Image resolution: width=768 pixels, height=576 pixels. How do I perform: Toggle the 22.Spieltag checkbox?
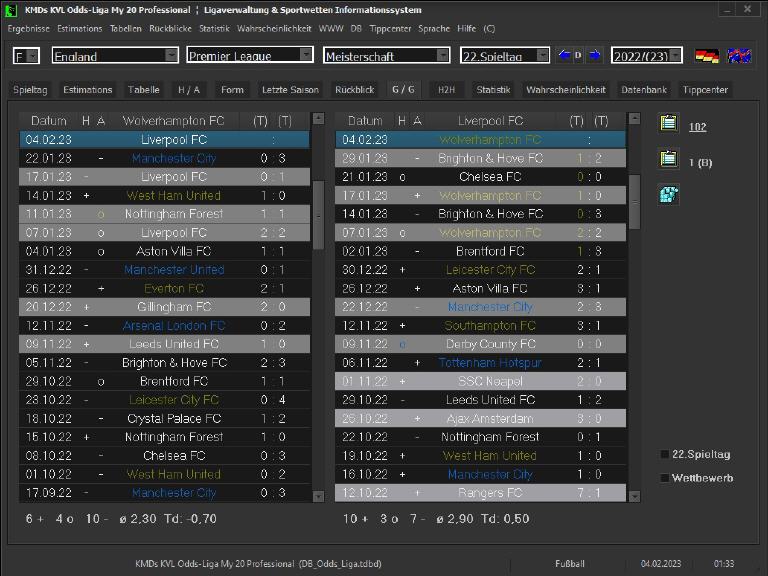tap(665, 455)
